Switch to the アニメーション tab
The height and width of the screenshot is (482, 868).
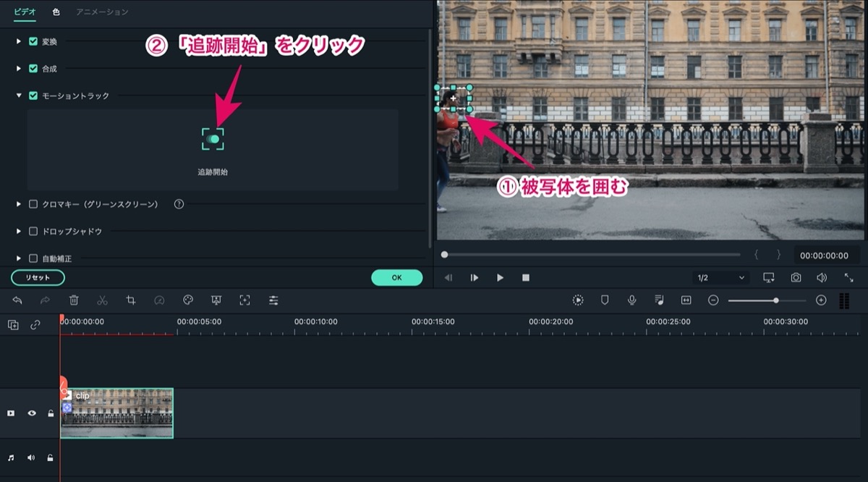[102, 12]
